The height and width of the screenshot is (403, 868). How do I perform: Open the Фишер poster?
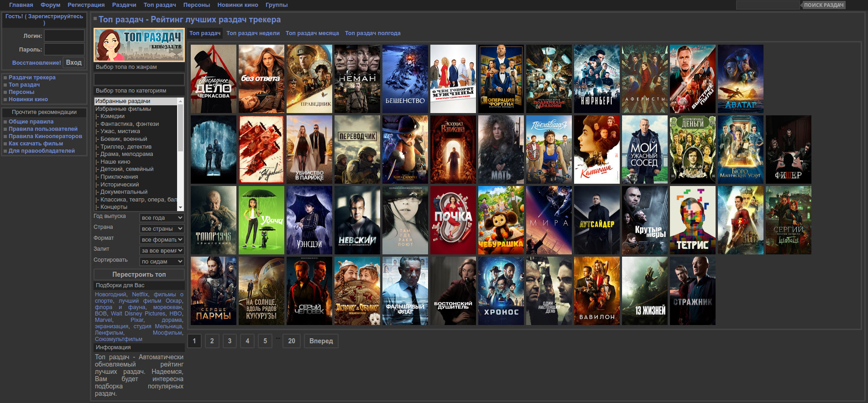789,150
